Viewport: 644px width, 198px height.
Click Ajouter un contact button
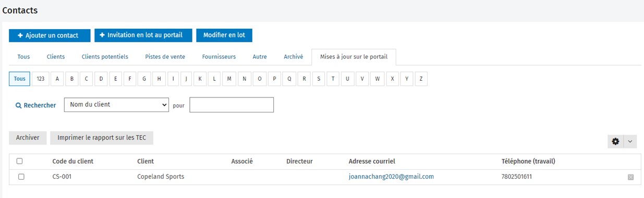(x=50, y=35)
